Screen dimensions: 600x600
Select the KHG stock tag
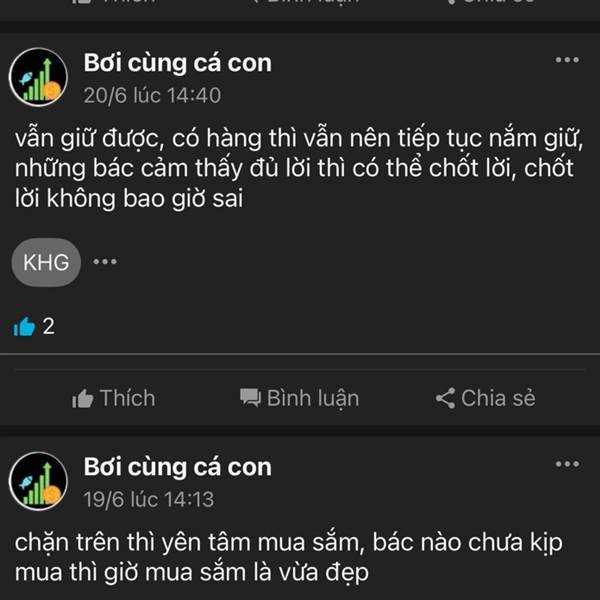pos(46,262)
